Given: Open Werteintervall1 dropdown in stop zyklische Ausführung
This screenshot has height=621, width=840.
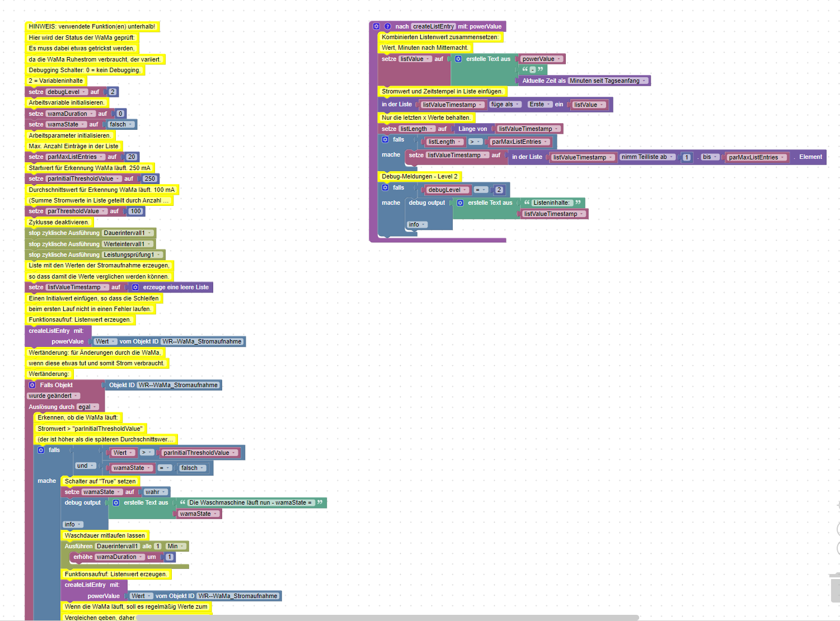Looking at the screenshot, I should (x=128, y=244).
